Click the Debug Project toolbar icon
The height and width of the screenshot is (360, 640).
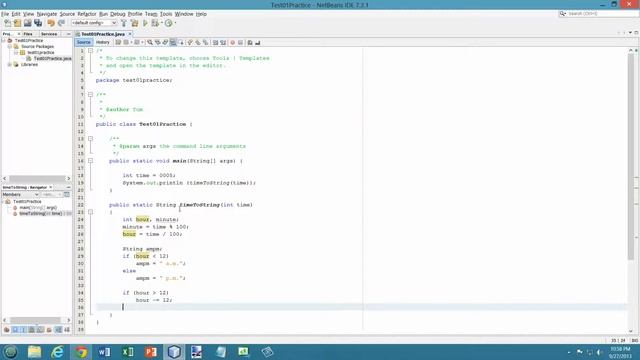(x=155, y=23)
